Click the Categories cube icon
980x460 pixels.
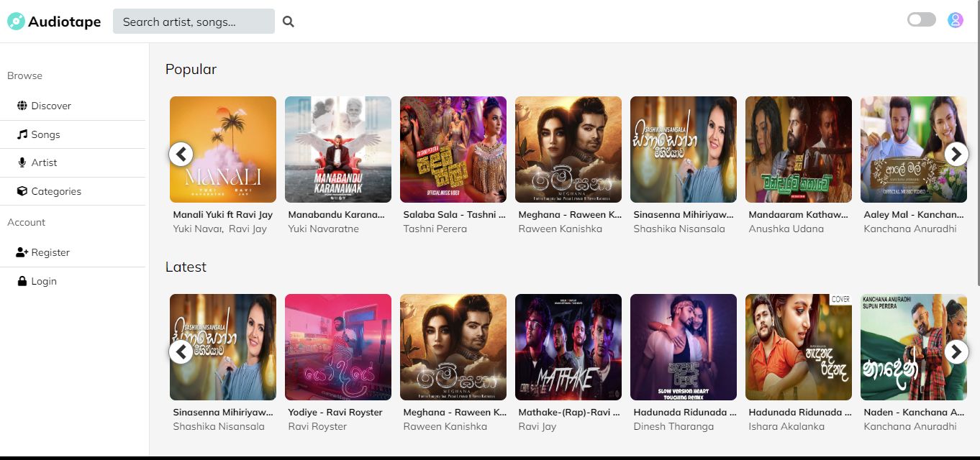pos(22,191)
